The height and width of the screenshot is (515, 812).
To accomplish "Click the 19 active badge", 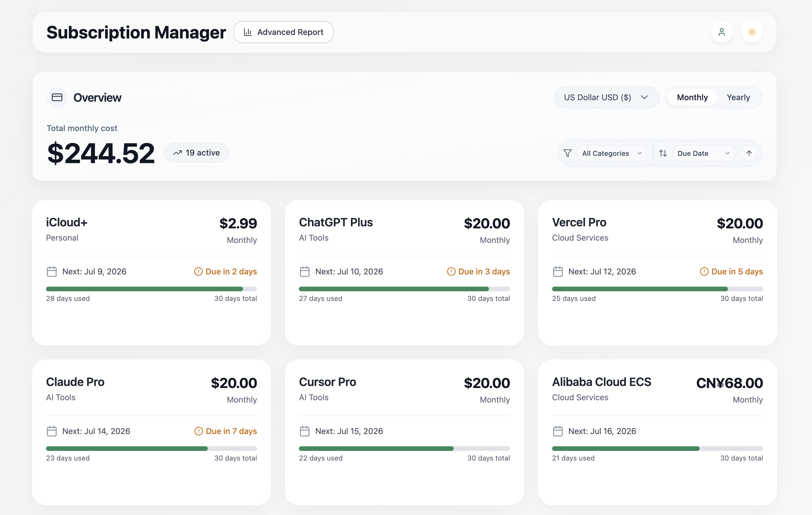I will pos(196,153).
